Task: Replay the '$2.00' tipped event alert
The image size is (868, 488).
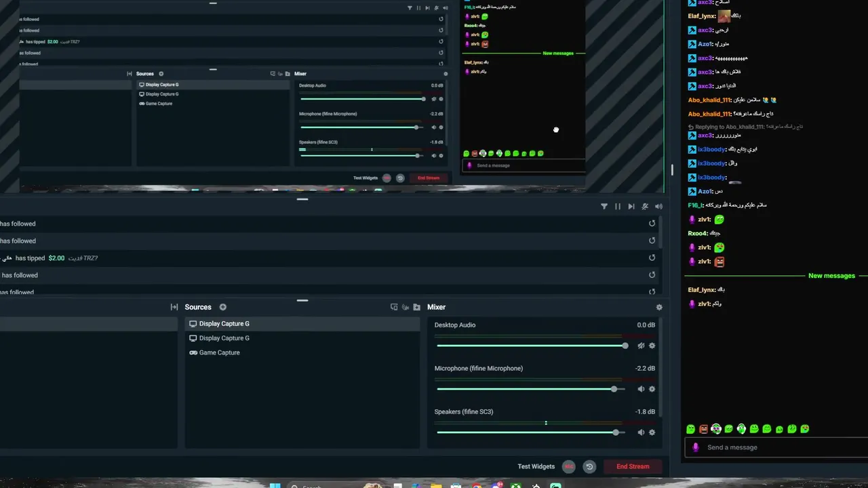Action: pos(652,258)
